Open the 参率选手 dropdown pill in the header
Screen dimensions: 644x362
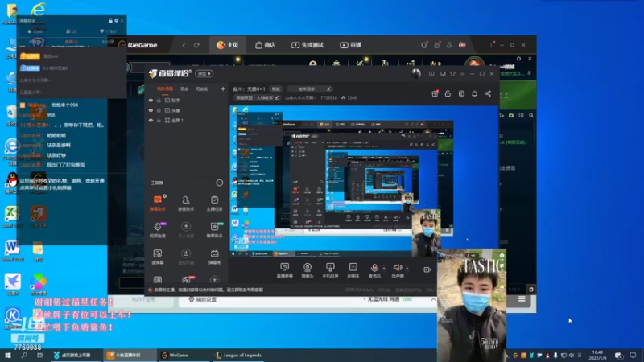point(309,88)
